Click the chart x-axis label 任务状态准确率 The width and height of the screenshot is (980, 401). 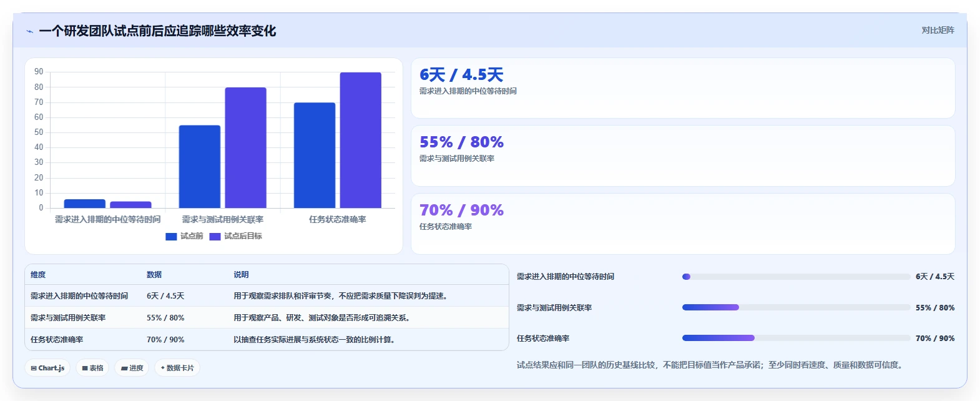[338, 219]
